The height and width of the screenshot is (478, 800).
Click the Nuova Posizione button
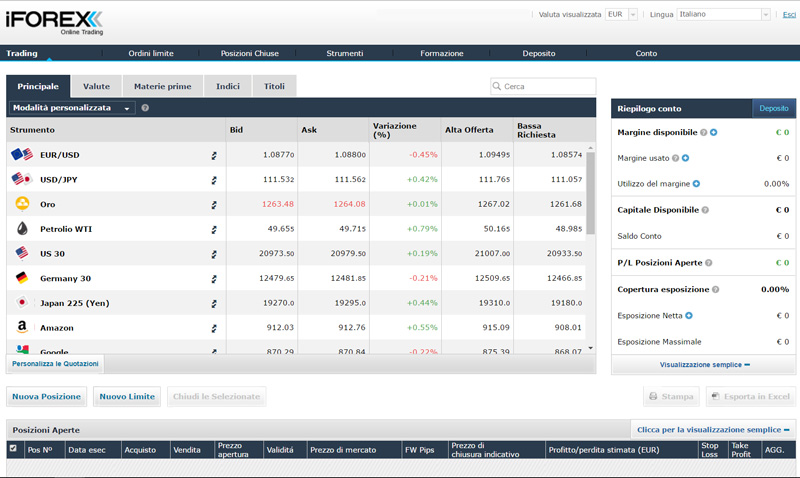tap(46, 396)
